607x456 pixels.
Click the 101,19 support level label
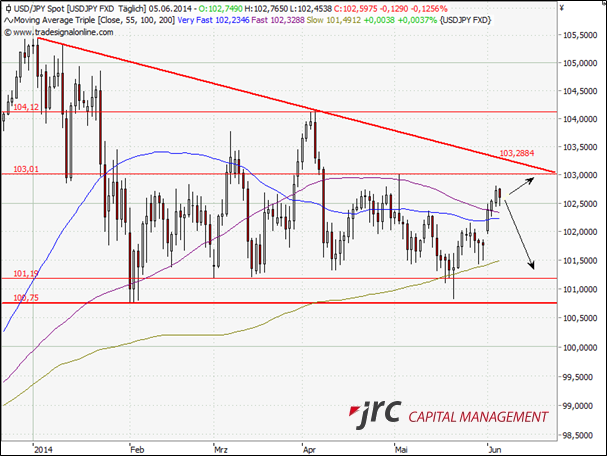26,273
